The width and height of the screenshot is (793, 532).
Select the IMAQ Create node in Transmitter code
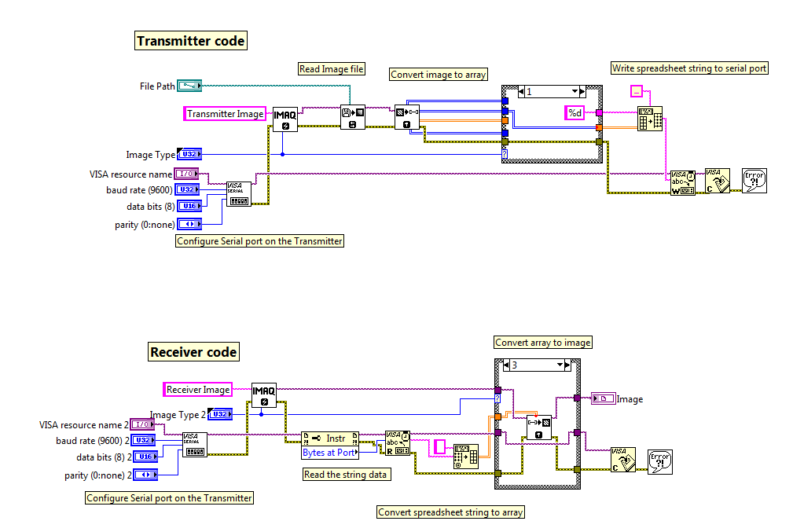pos(285,118)
